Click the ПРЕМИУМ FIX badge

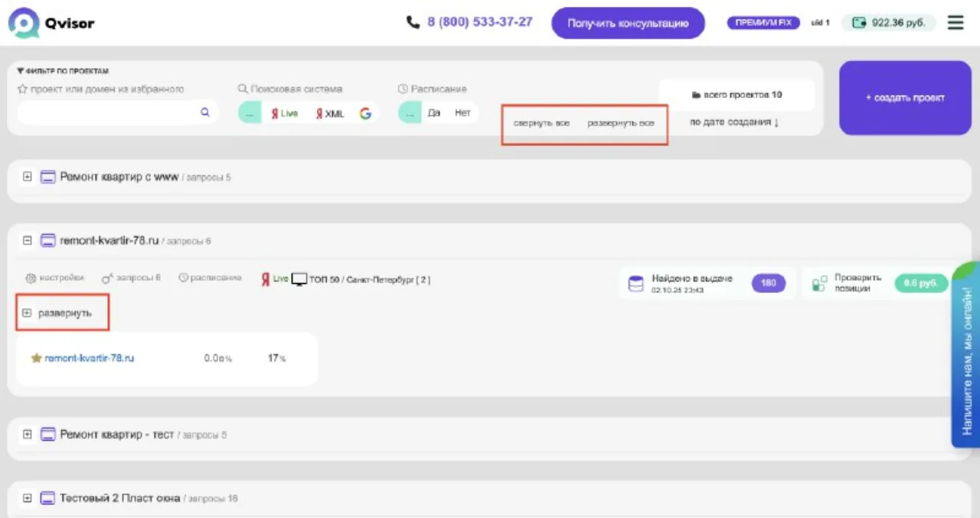[763, 23]
